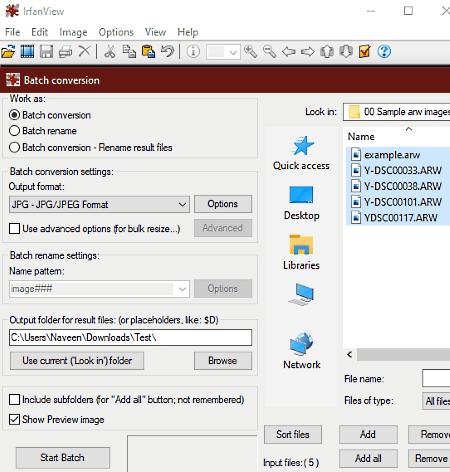The height and width of the screenshot is (472, 450).
Task: Open the Help question mark icon
Action: click(x=384, y=52)
